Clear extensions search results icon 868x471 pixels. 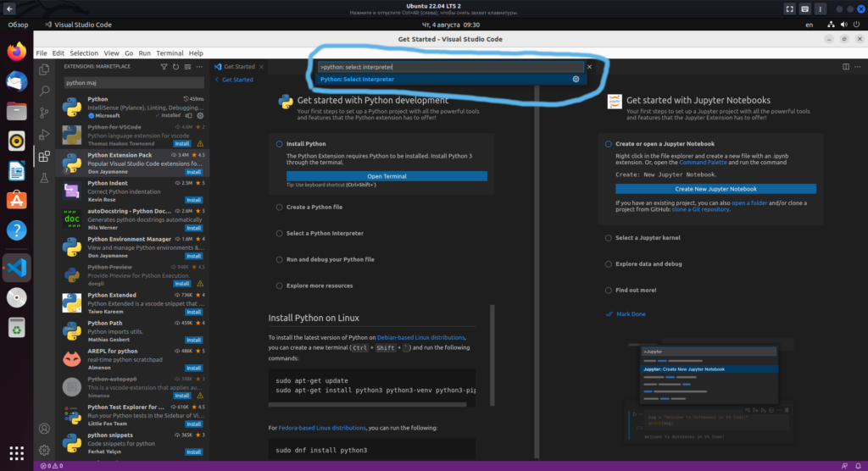[x=187, y=66]
